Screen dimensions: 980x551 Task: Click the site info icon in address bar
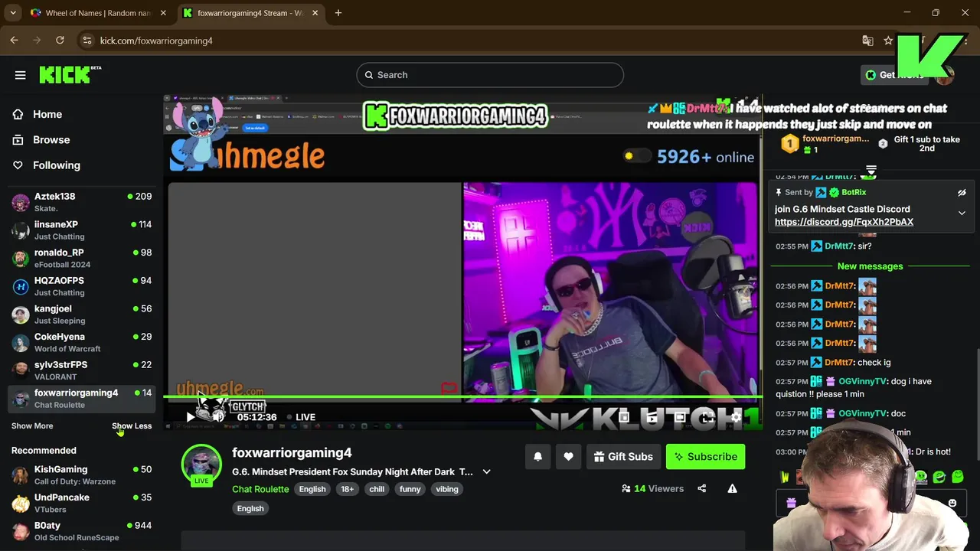click(x=87, y=41)
